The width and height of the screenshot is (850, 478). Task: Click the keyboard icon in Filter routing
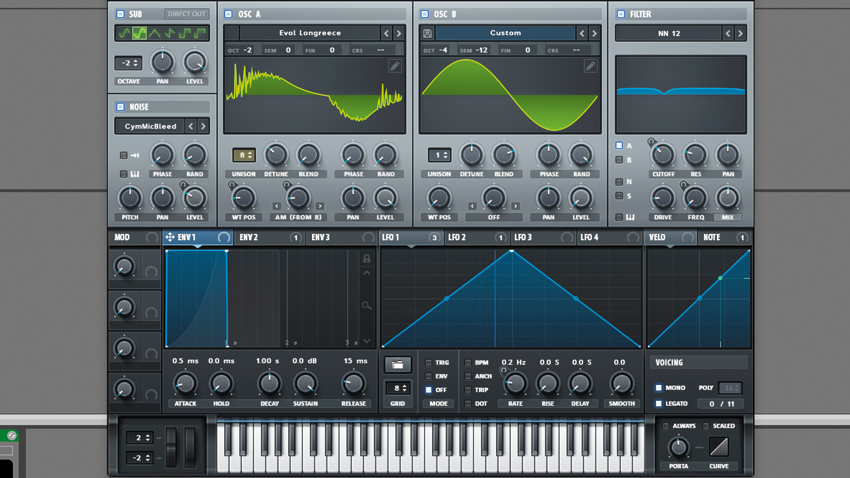click(x=630, y=217)
